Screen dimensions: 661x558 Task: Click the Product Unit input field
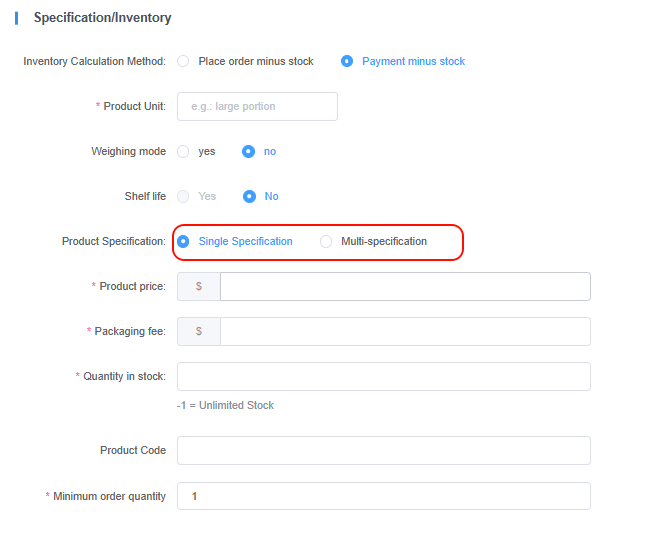point(257,106)
